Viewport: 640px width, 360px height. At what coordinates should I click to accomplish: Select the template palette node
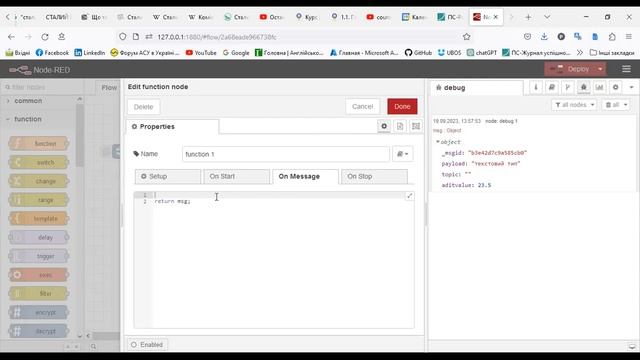pyautogui.click(x=39, y=219)
